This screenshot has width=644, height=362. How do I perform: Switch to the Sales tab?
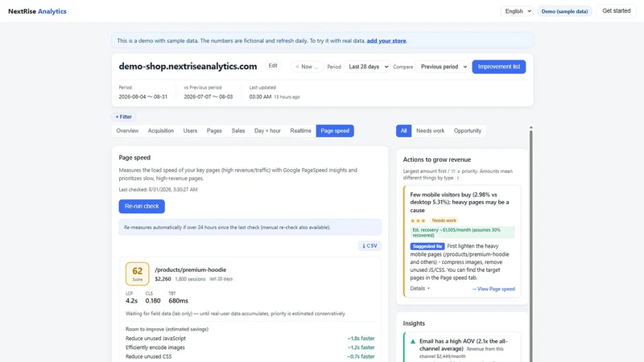(x=237, y=130)
